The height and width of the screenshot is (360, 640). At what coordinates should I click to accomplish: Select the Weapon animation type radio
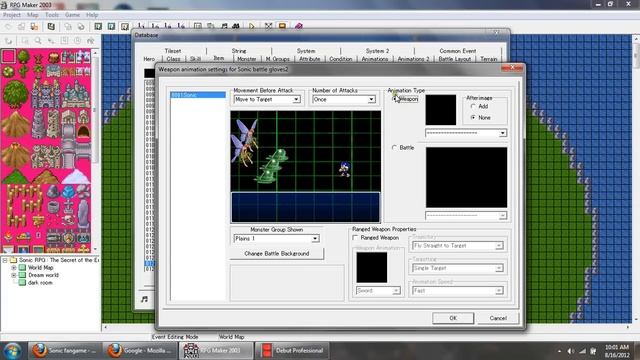(x=395, y=99)
